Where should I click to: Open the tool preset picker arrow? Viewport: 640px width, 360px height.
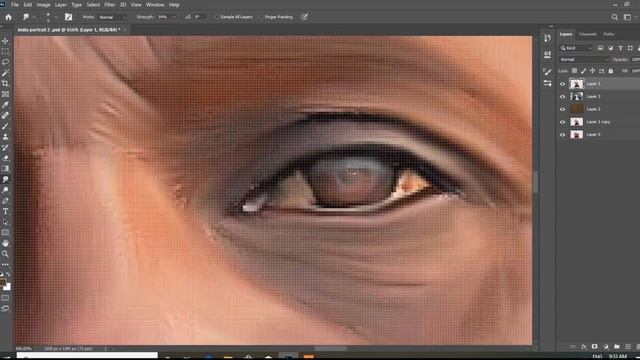coord(34,17)
